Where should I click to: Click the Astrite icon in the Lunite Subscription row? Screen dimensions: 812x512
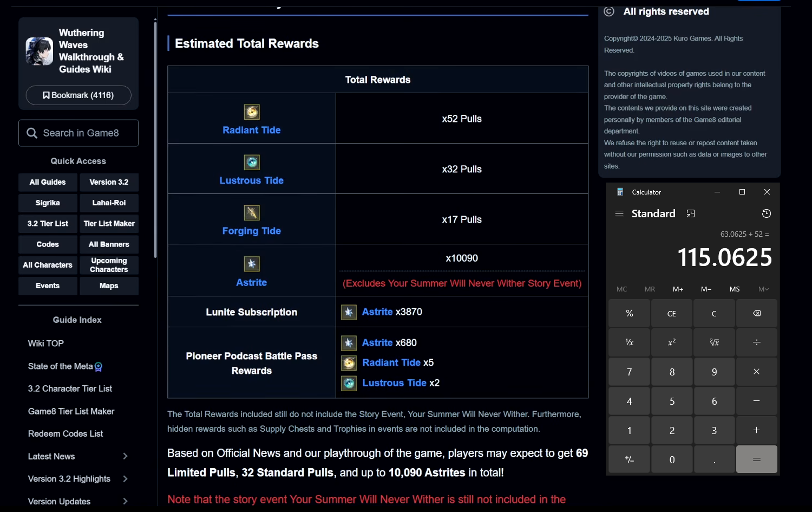point(349,312)
